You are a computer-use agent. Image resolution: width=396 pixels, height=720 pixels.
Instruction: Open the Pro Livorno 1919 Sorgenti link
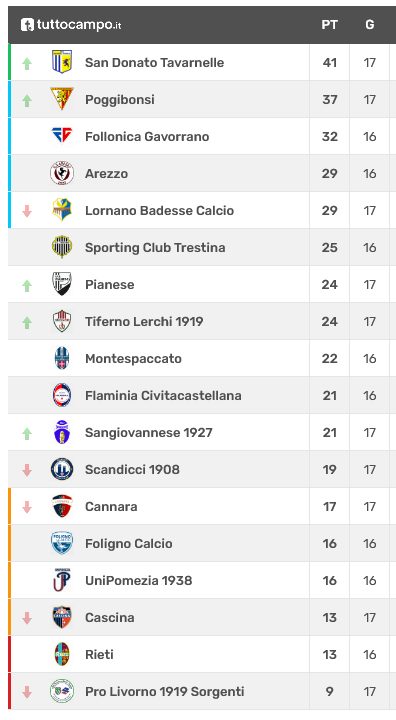coord(164,691)
